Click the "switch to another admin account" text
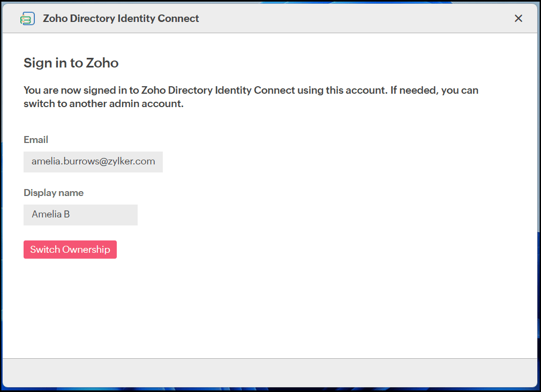The height and width of the screenshot is (392, 541). pyautogui.click(x=103, y=104)
